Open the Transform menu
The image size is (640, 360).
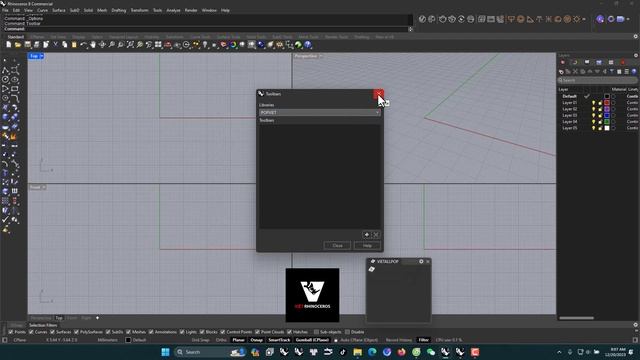tap(139, 10)
